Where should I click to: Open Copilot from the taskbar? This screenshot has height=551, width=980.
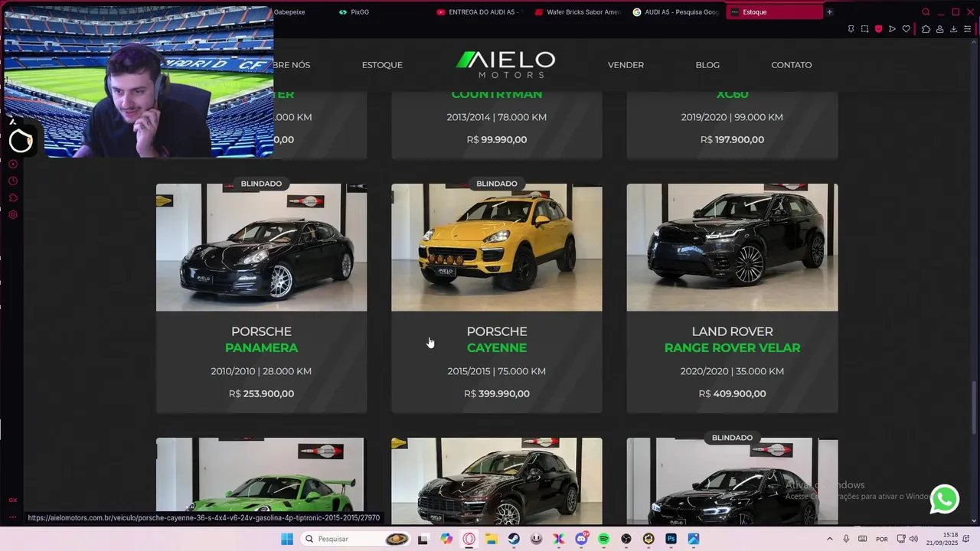(446, 539)
